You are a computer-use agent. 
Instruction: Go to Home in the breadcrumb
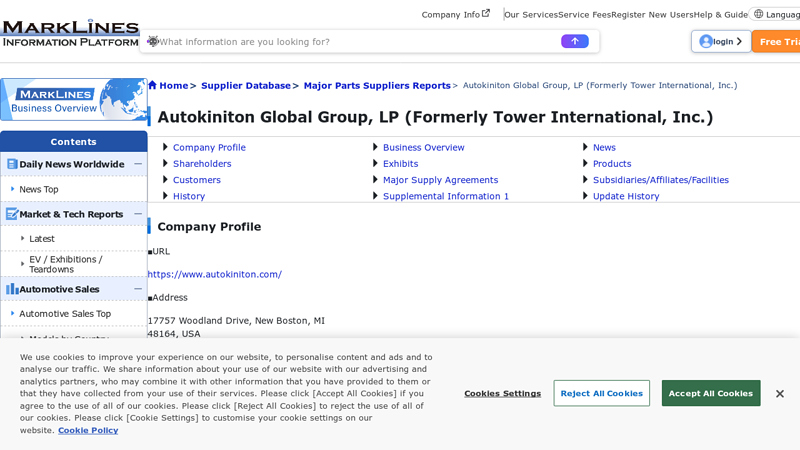pos(173,86)
